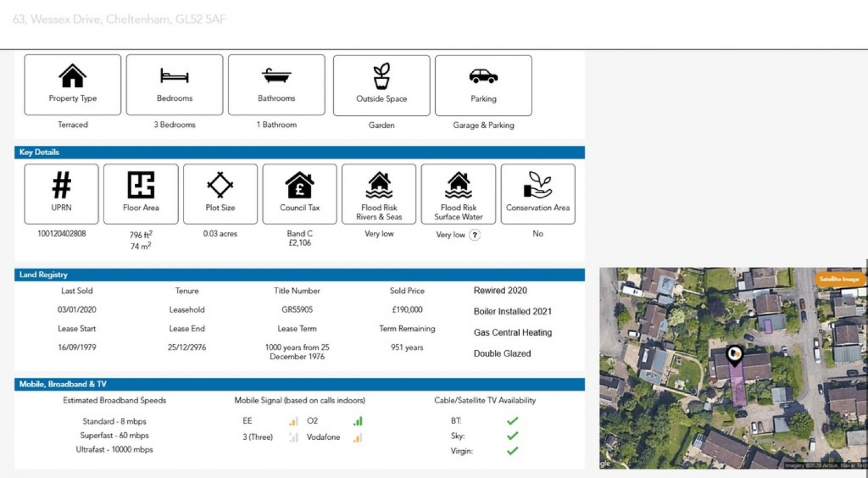Click the Parking car icon
Screen dimensions: 868x478
(483, 76)
